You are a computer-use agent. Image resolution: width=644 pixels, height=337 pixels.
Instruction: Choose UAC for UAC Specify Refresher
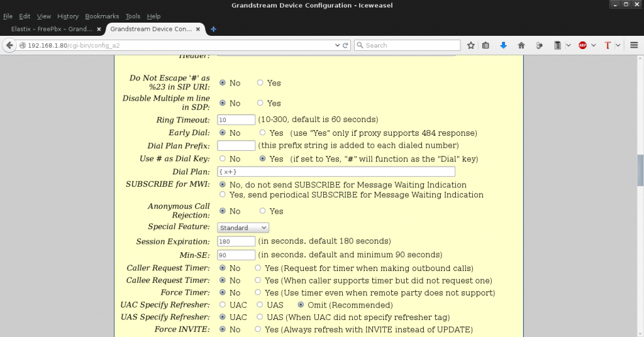click(223, 304)
